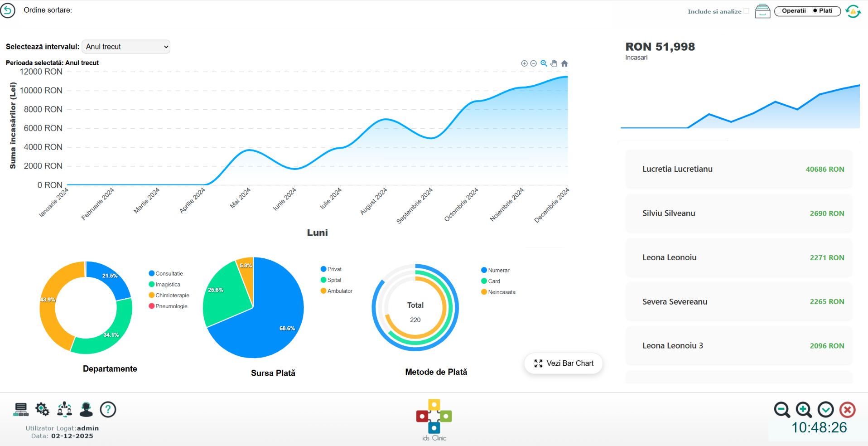
Task: Open the clinic network sitemap icon
Action: click(x=20, y=409)
